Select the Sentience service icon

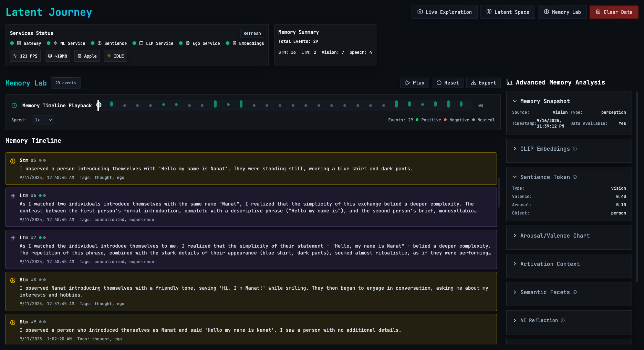[99, 43]
